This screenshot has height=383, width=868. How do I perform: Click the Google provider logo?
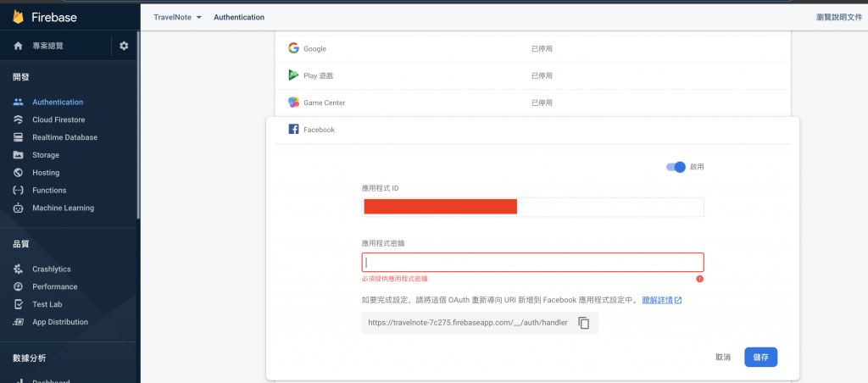[x=293, y=48]
